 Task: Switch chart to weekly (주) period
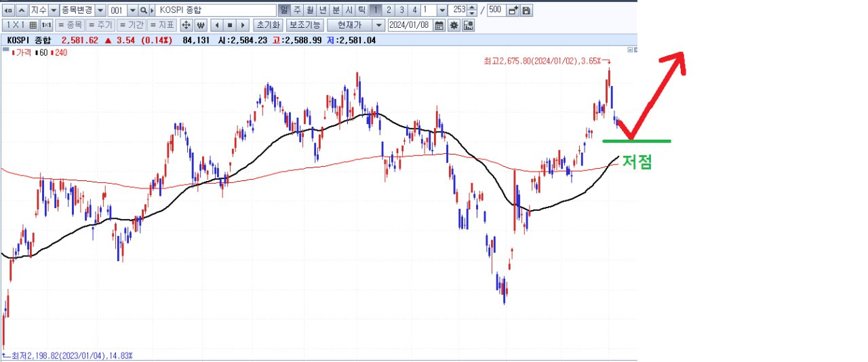tap(297, 10)
